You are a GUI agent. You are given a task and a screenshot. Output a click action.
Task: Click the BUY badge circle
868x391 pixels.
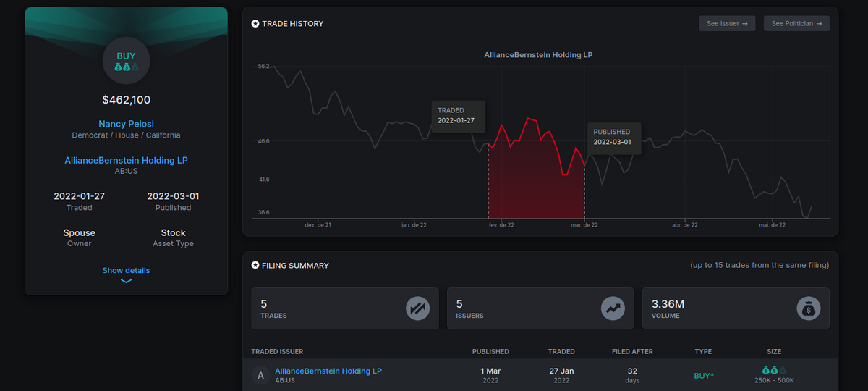tap(126, 61)
